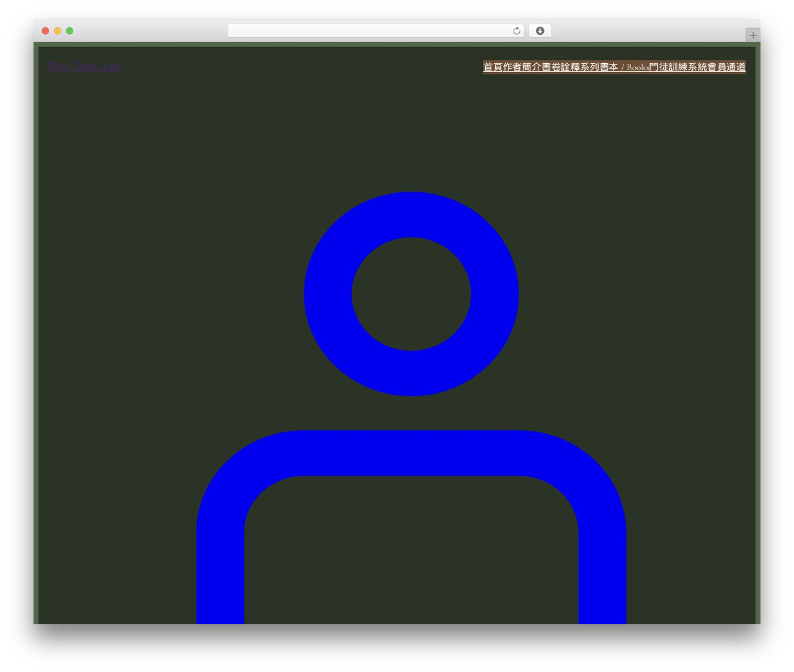The image size is (794, 672).
Task: Open the 書本 / Books page link
Action: coord(625,67)
